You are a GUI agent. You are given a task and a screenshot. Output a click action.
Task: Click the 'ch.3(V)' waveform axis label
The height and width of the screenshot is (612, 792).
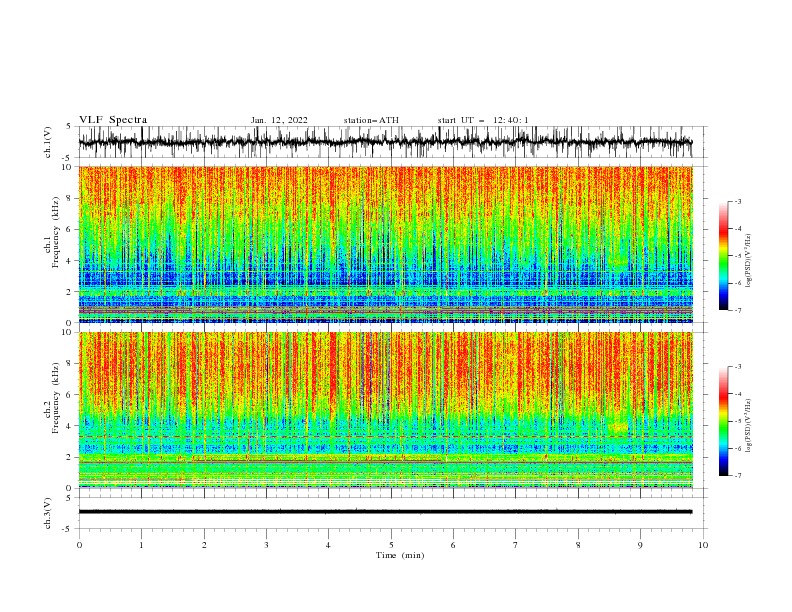48,513
